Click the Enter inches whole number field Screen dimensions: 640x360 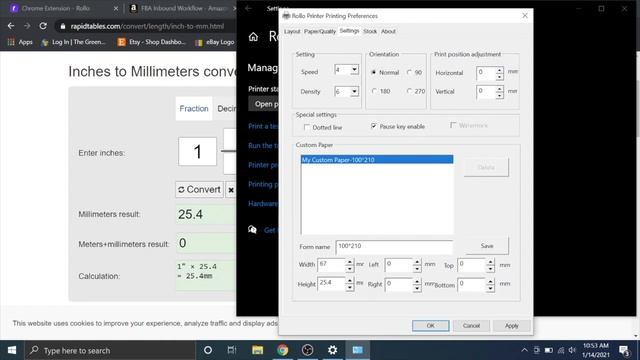click(x=198, y=152)
